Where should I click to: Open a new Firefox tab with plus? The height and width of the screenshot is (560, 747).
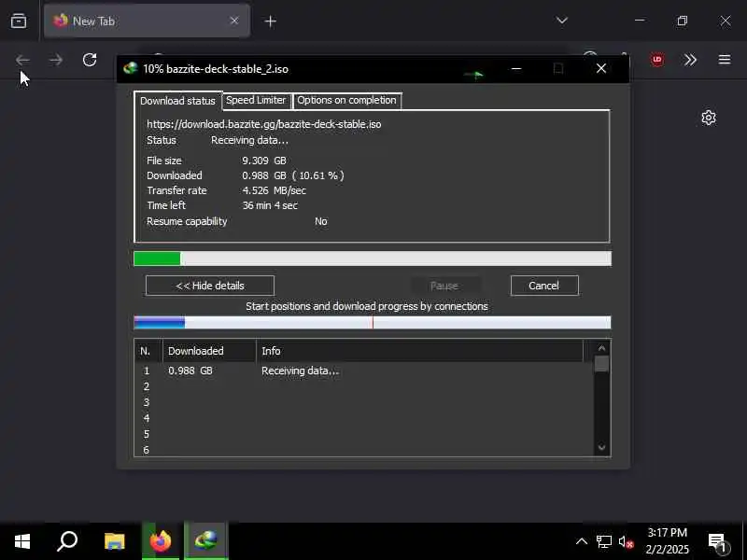(270, 21)
